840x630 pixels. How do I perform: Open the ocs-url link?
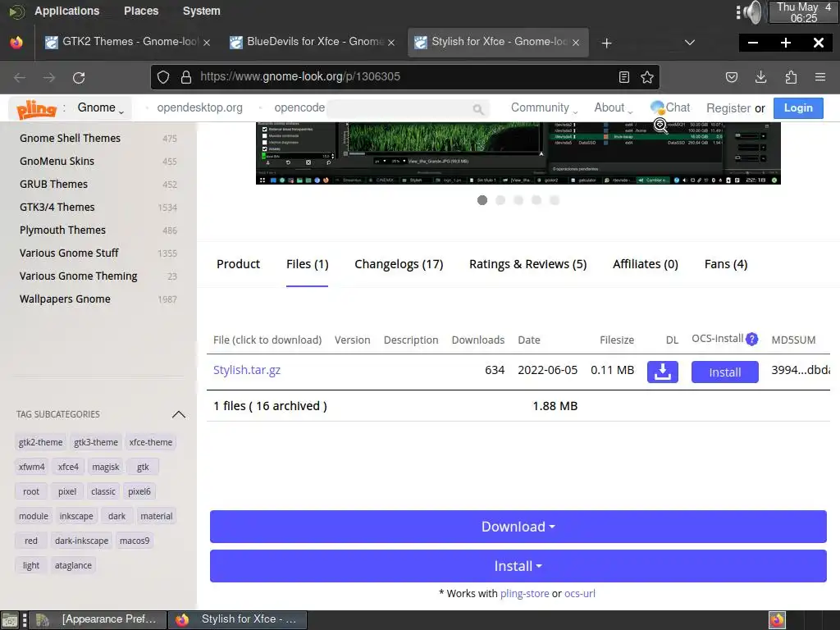(580, 594)
